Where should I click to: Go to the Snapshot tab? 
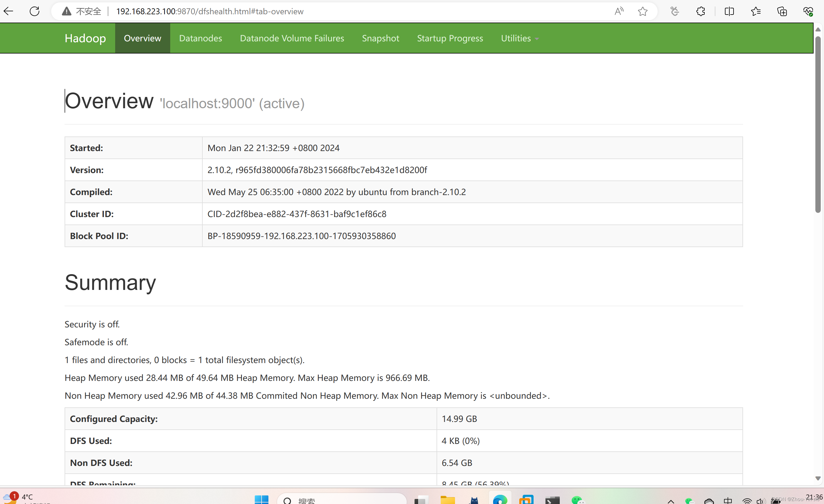click(380, 38)
